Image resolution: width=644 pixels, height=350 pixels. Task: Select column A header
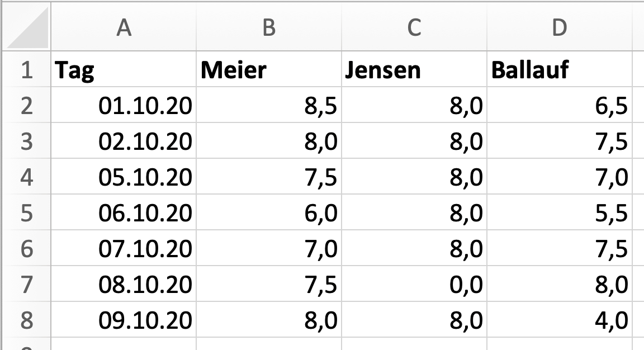coord(124,27)
